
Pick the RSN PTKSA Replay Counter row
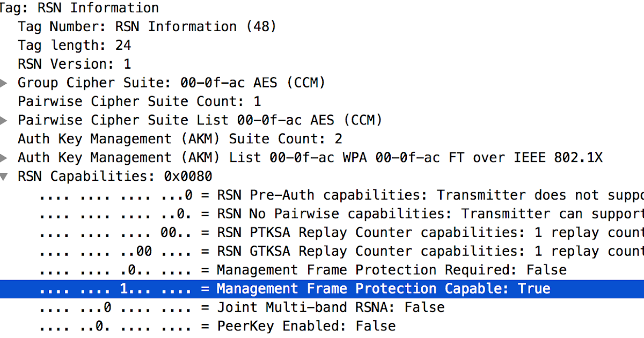376,233
